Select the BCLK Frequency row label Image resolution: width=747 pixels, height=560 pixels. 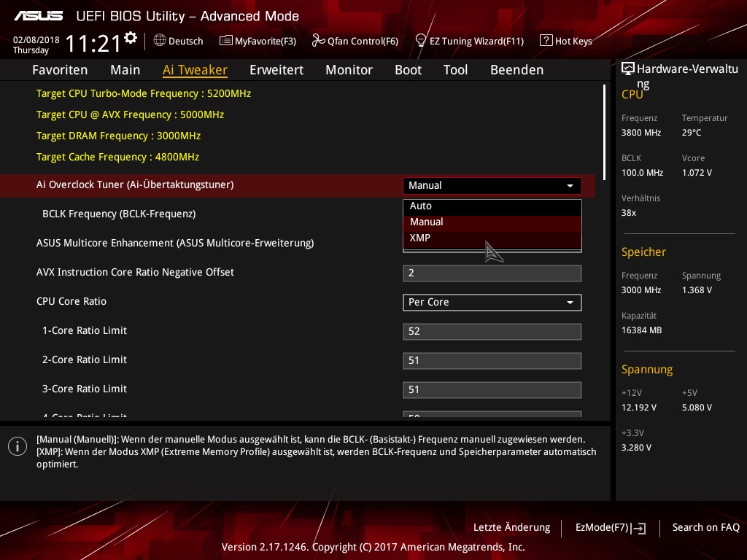click(119, 214)
